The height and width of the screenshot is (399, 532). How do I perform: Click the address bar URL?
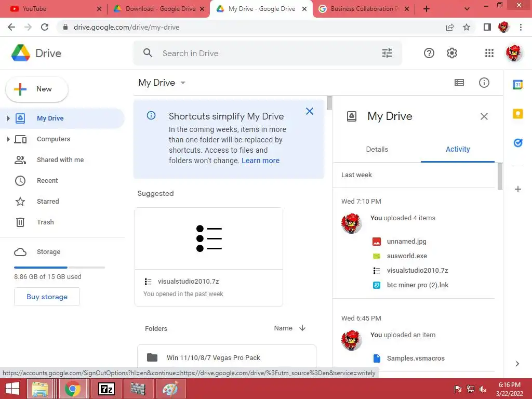126,27
